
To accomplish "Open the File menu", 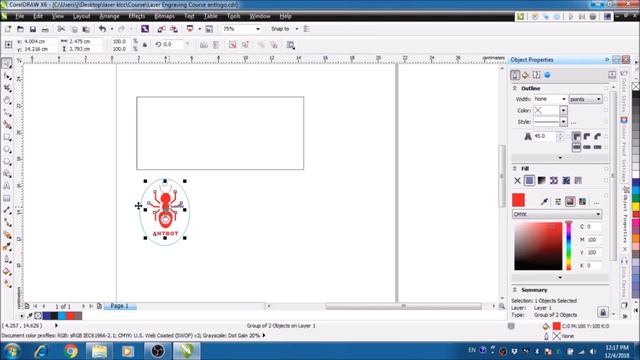I will [20, 16].
